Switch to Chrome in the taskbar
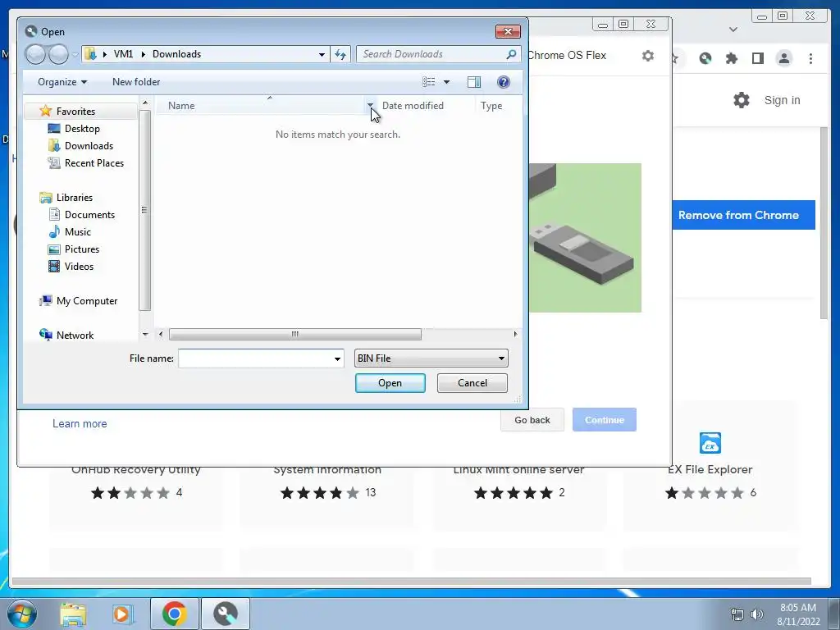Screen dimensions: 840x630 [x=174, y=614]
